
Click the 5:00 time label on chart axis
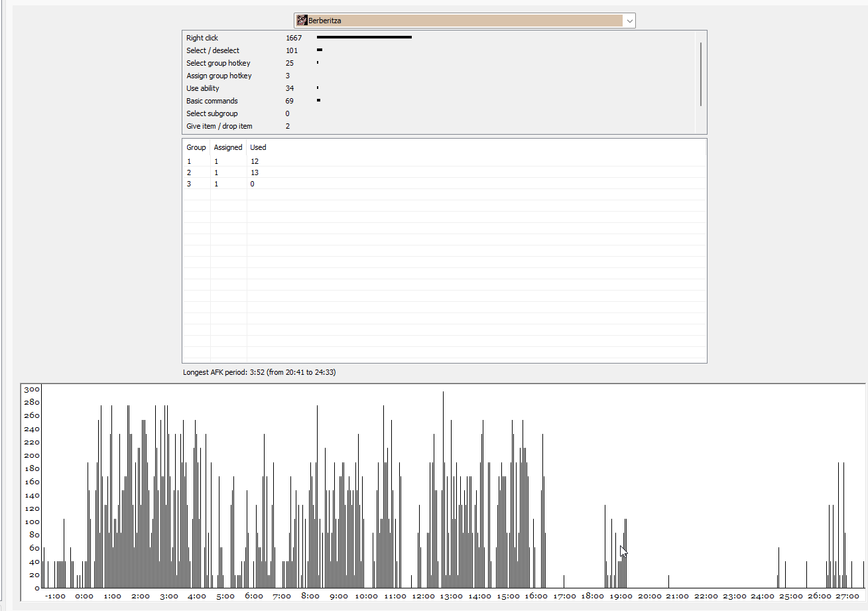click(225, 596)
